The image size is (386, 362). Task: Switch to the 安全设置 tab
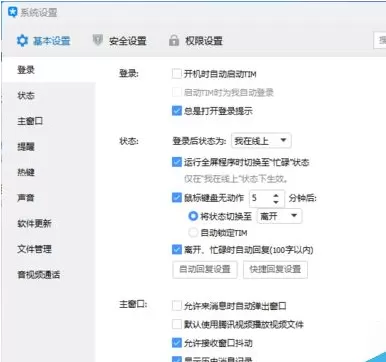point(119,41)
